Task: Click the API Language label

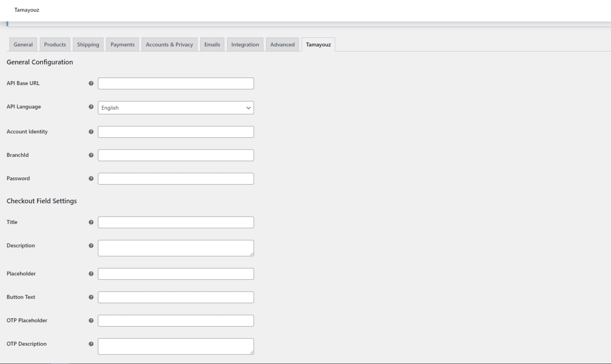Action: pos(24,107)
